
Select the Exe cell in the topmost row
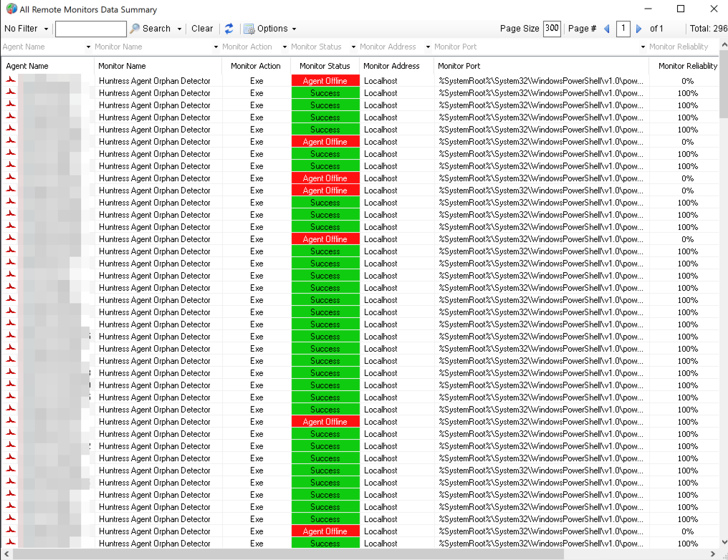point(257,81)
